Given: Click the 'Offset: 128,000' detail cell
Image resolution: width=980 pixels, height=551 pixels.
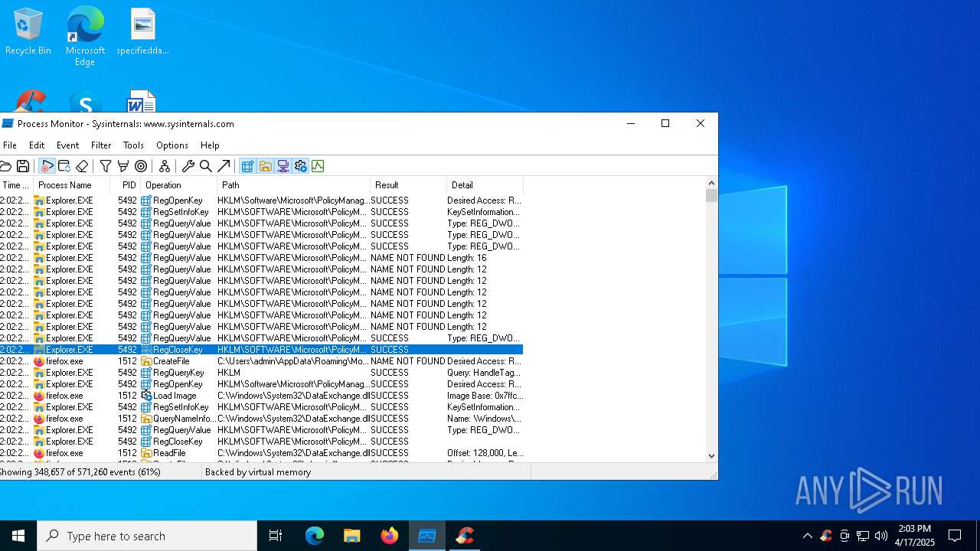Looking at the screenshot, I should [485, 453].
